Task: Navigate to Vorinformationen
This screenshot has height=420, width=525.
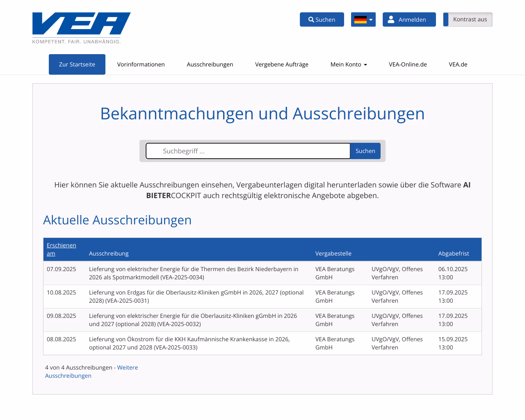Action: pos(141,64)
